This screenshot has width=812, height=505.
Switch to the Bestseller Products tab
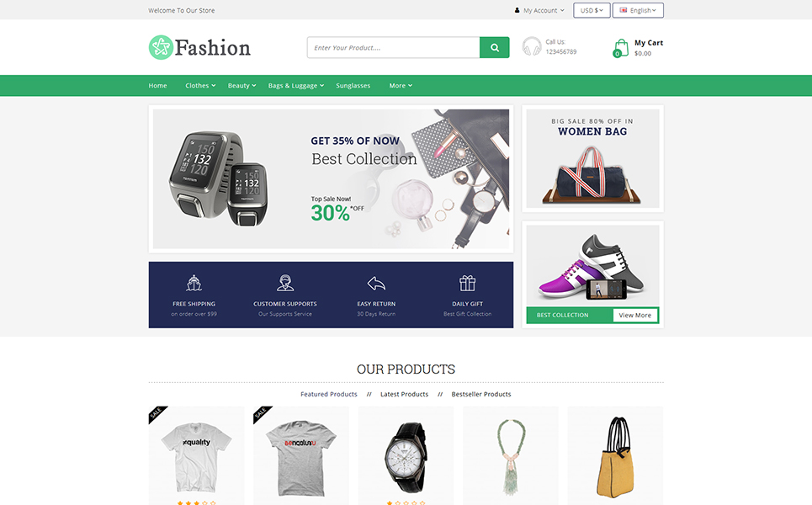[481, 394]
